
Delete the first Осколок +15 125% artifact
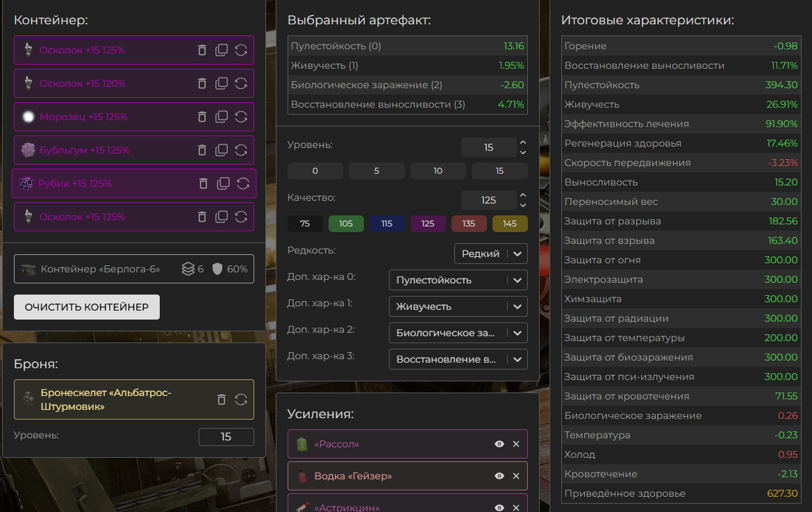click(x=202, y=50)
